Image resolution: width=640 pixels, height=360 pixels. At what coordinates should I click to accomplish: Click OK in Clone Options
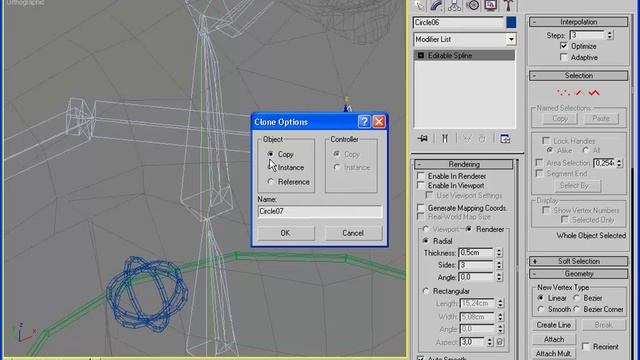tap(286, 233)
